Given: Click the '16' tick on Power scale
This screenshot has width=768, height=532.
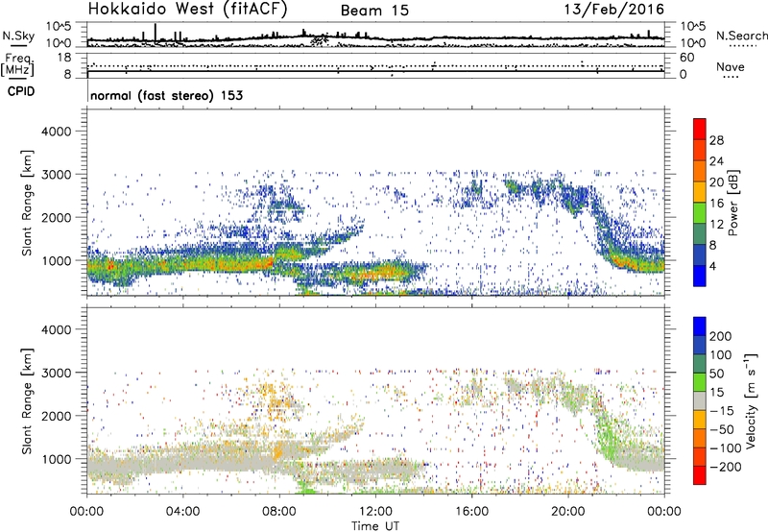Looking at the screenshot, I should point(716,204).
